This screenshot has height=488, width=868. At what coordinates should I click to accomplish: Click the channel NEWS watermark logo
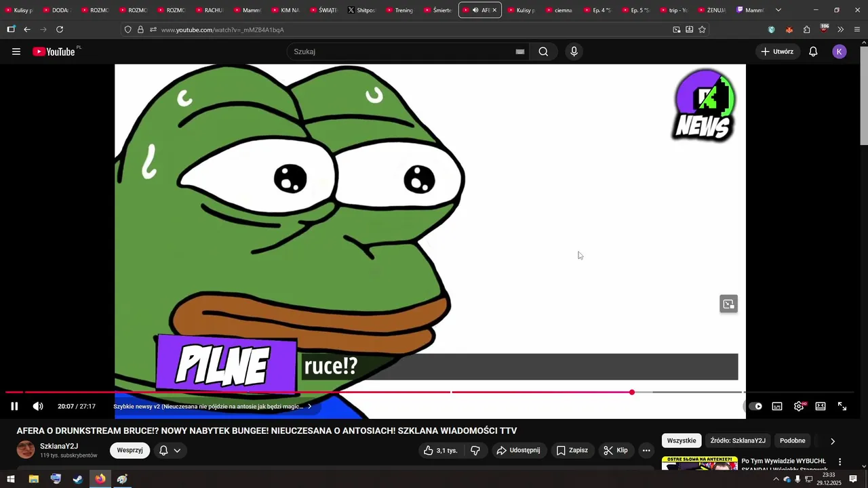(x=705, y=106)
